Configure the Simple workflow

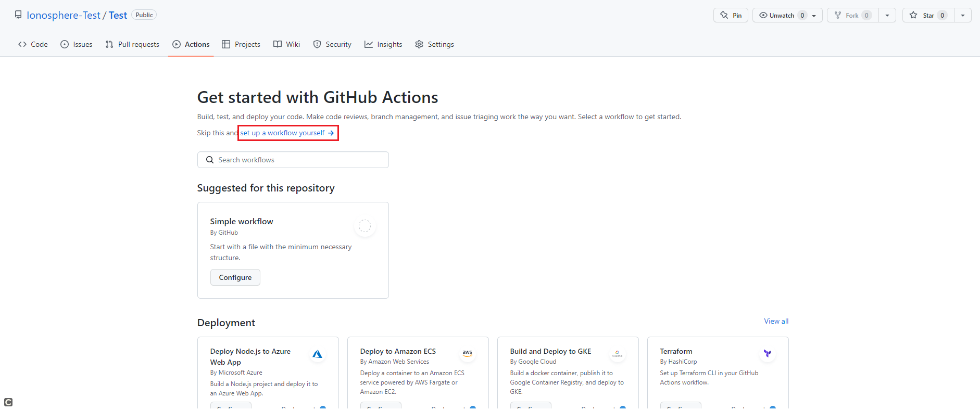[235, 277]
